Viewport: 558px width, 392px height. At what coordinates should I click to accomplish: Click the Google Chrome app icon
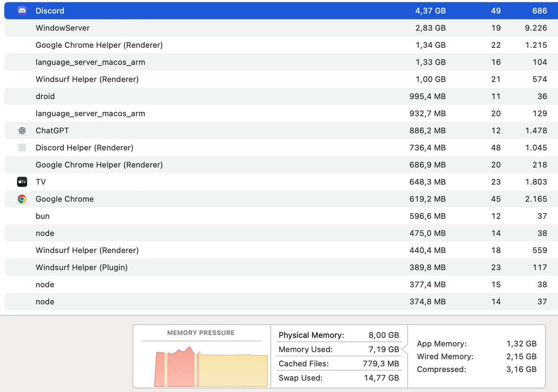22,199
